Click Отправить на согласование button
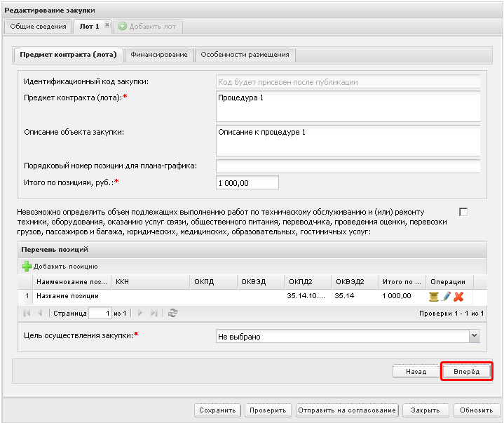504x423 pixels. tap(347, 410)
